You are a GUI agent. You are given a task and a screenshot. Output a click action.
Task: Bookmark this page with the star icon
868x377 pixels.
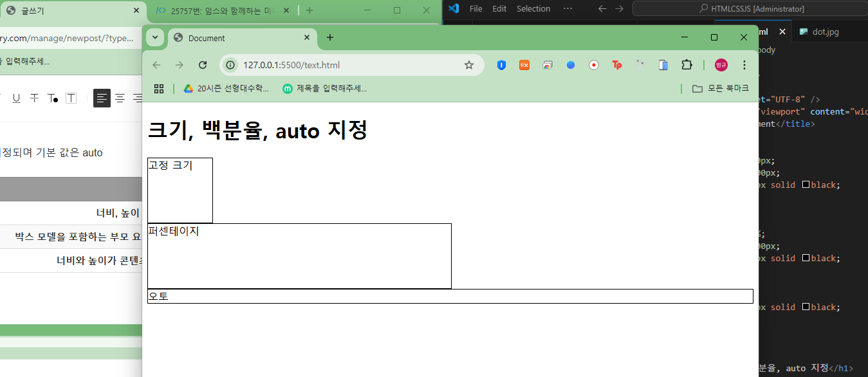click(x=469, y=65)
